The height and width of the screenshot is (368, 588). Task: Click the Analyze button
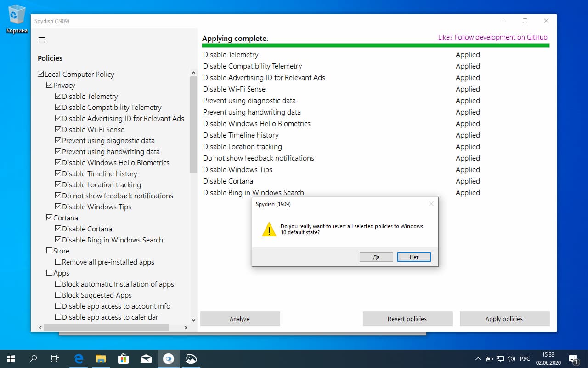point(240,319)
